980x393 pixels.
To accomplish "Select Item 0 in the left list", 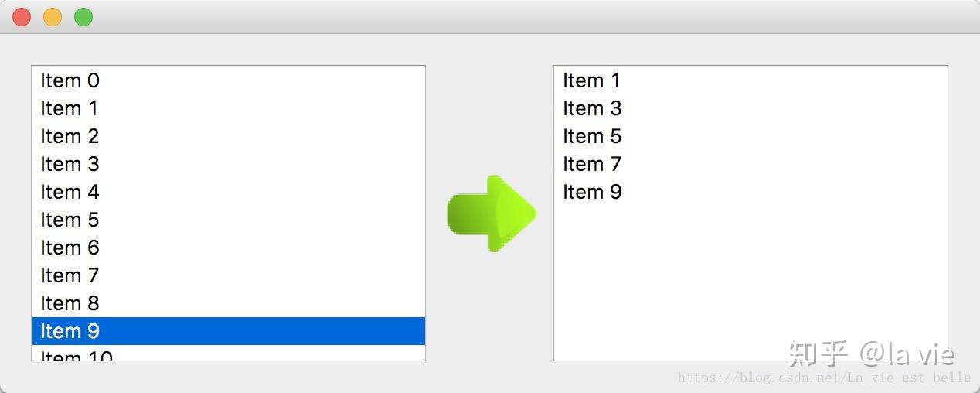I will point(70,80).
